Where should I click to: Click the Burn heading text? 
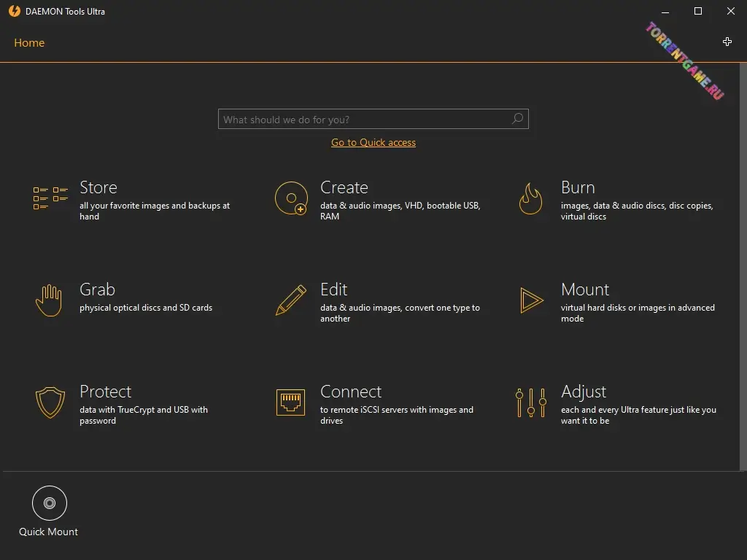point(578,187)
